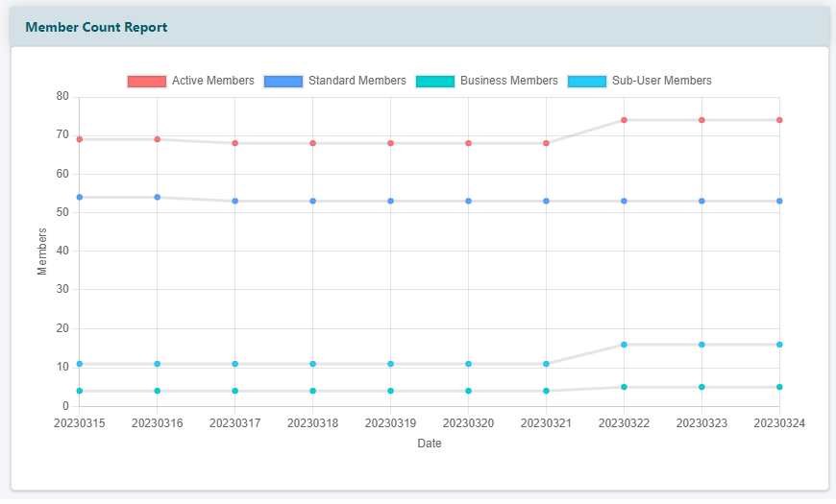Click the 20230319 date label on the x-axis
This screenshot has width=836, height=504.
tap(390, 423)
